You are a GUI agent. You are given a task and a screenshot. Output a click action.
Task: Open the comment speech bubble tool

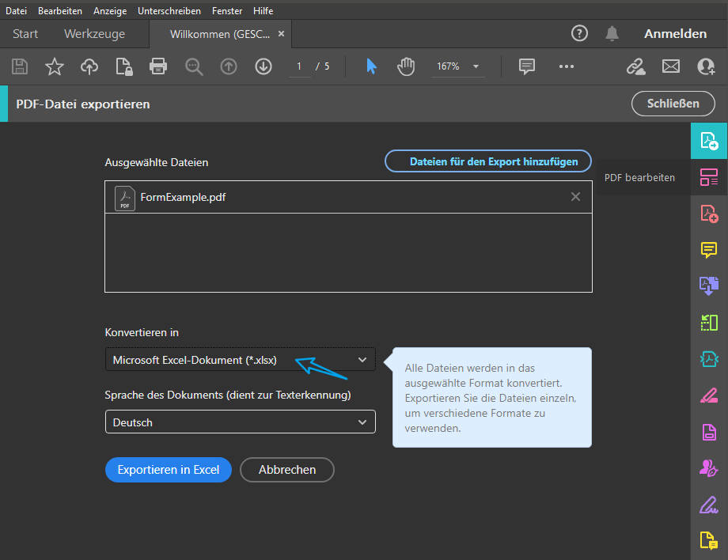527,66
